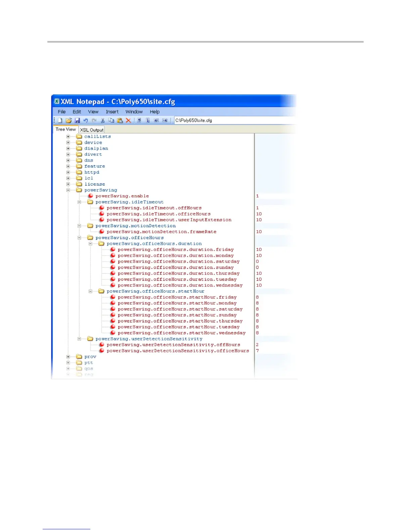Image resolution: width=411 pixels, height=532 pixels.
Task: Click the powerSaving.enable red attribute icon
Action: pyautogui.click(x=90, y=196)
